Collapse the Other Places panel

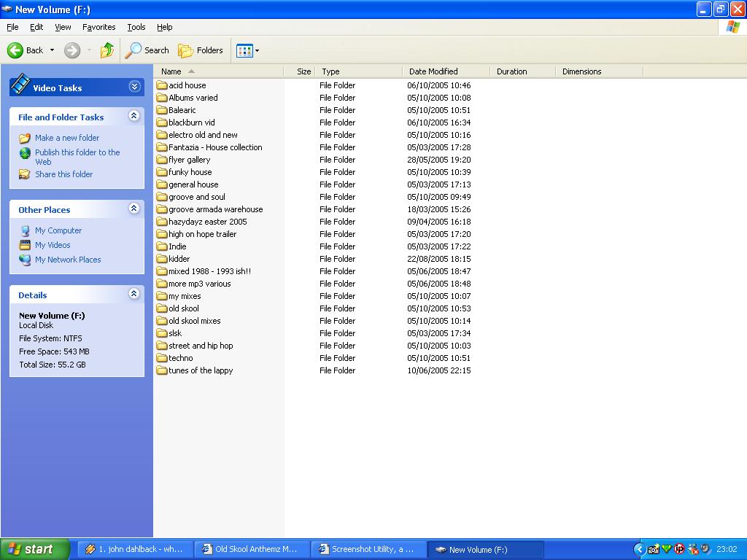(134, 209)
